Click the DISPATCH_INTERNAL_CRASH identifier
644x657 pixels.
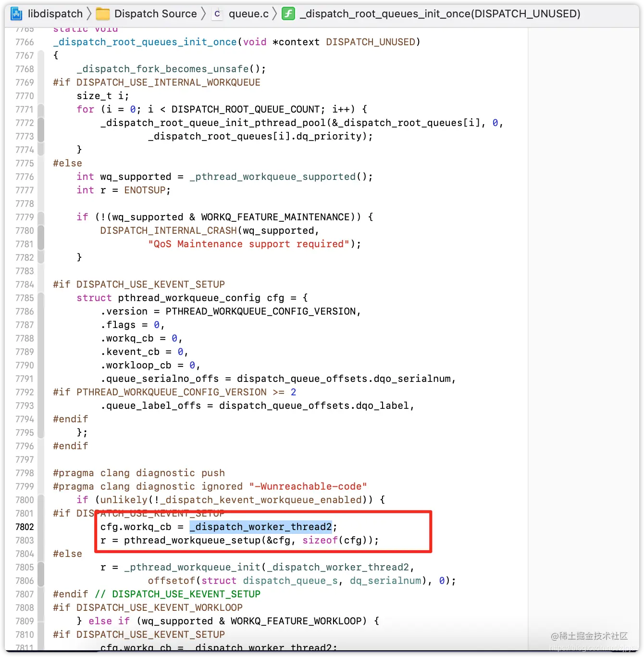click(x=168, y=230)
